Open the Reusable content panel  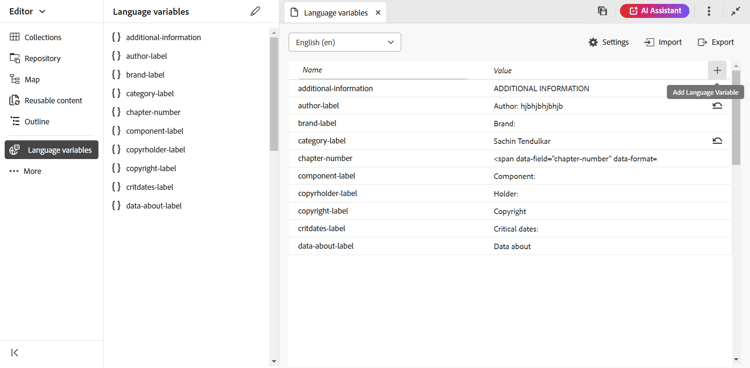coord(46,100)
